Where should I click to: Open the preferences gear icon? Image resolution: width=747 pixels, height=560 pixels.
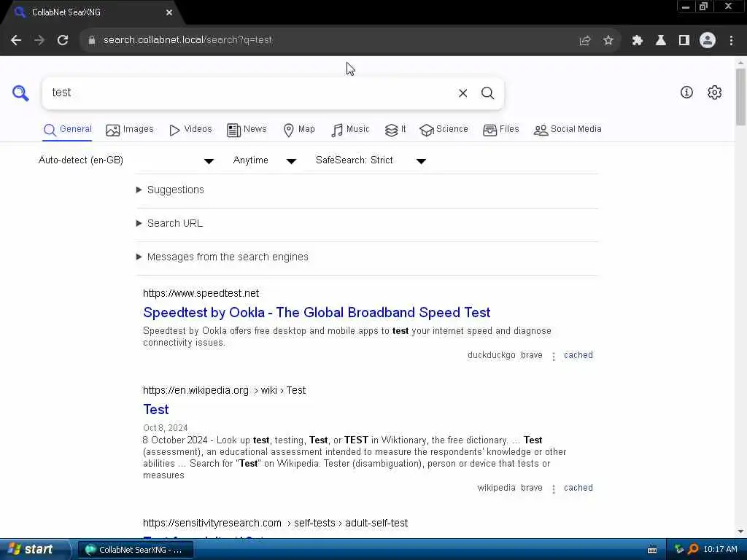click(x=714, y=93)
